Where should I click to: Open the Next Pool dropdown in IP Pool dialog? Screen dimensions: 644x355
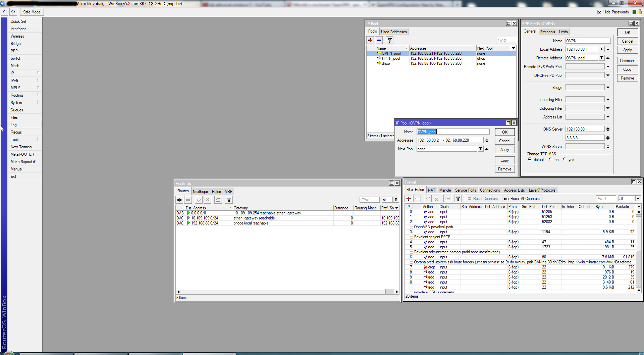pyautogui.click(x=480, y=149)
